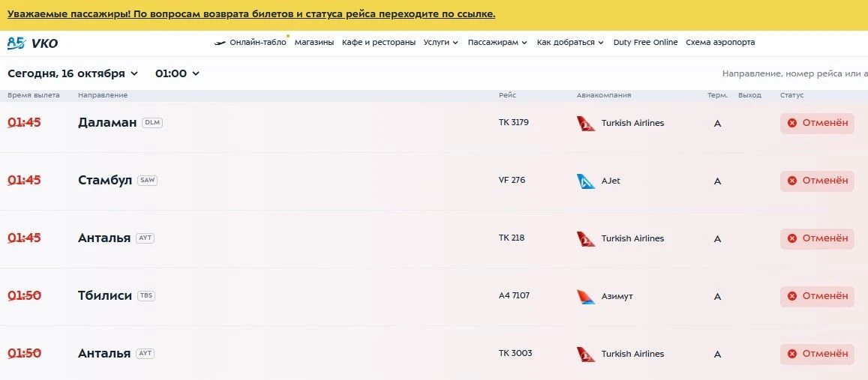Open the date dropdown Сегодня, 16 октября
868x380 pixels.
click(73, 73)
